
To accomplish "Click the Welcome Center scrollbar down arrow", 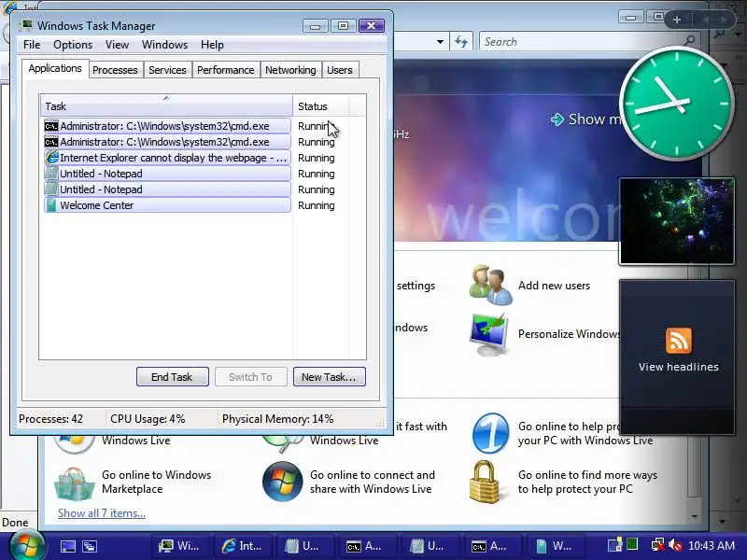I will click(695, 517).
